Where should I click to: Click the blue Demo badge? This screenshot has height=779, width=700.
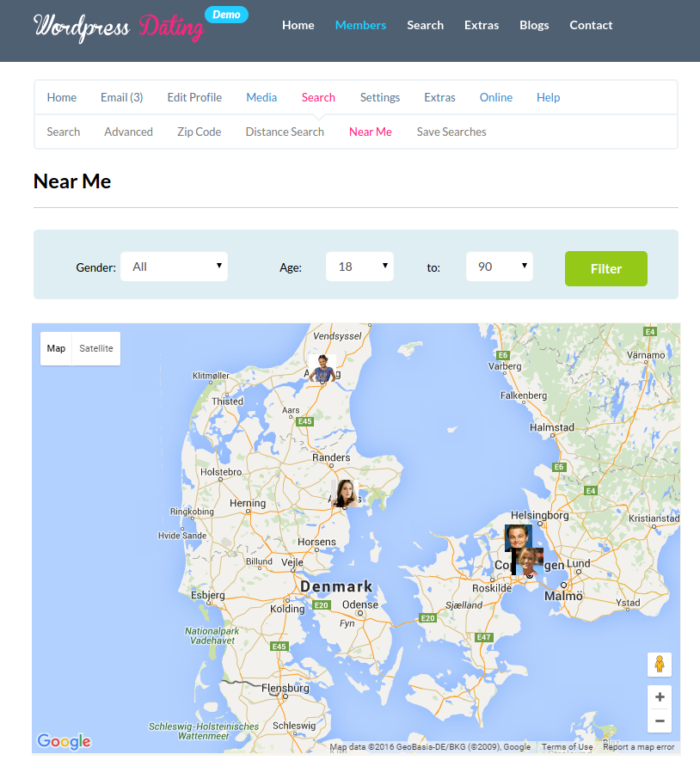click(x=226, y=15)
